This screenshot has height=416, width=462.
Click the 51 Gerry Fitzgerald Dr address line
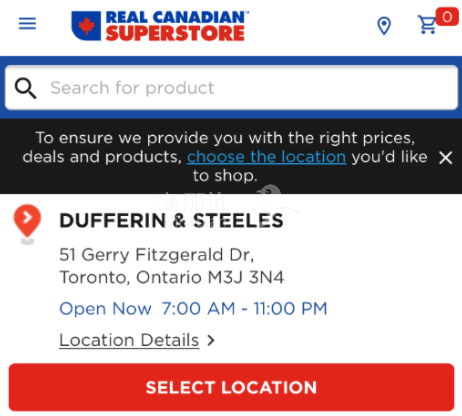tap(157, 255)
